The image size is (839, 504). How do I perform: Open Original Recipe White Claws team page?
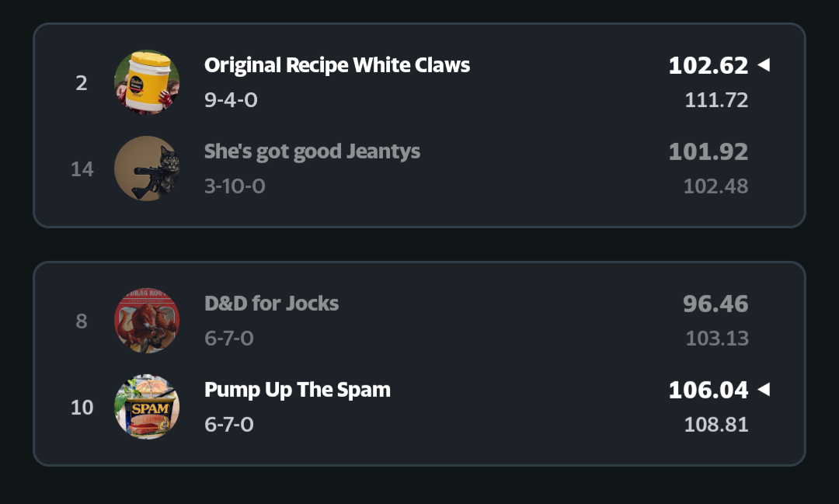[x=337, y=65]
